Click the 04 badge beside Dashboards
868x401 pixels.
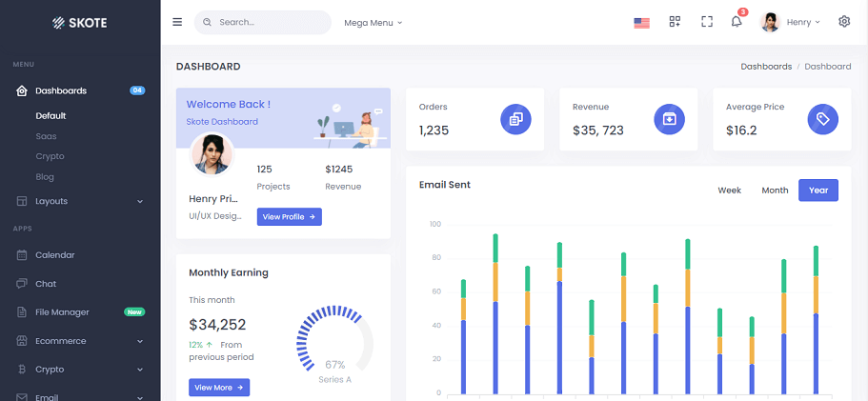coord(137,90)
